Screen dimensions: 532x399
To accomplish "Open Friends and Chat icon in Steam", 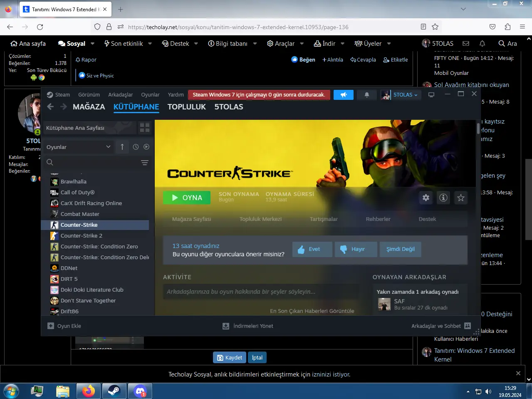I will click(468, 326).
